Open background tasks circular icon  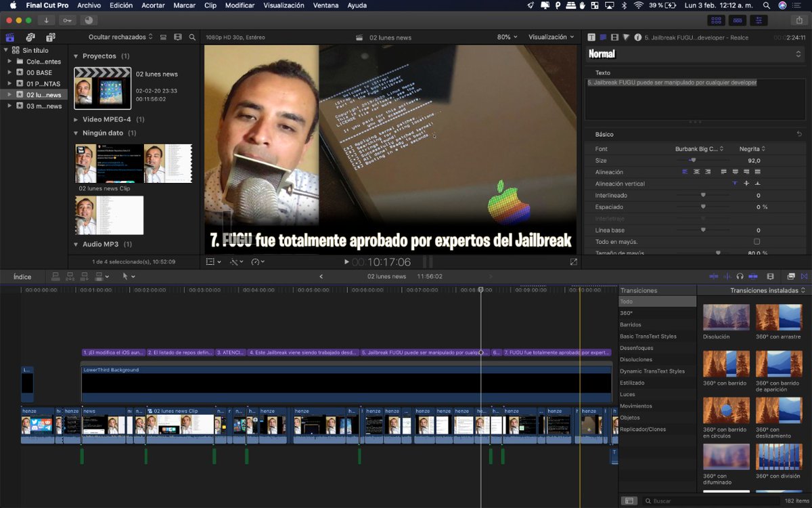[x=89, y=20]
